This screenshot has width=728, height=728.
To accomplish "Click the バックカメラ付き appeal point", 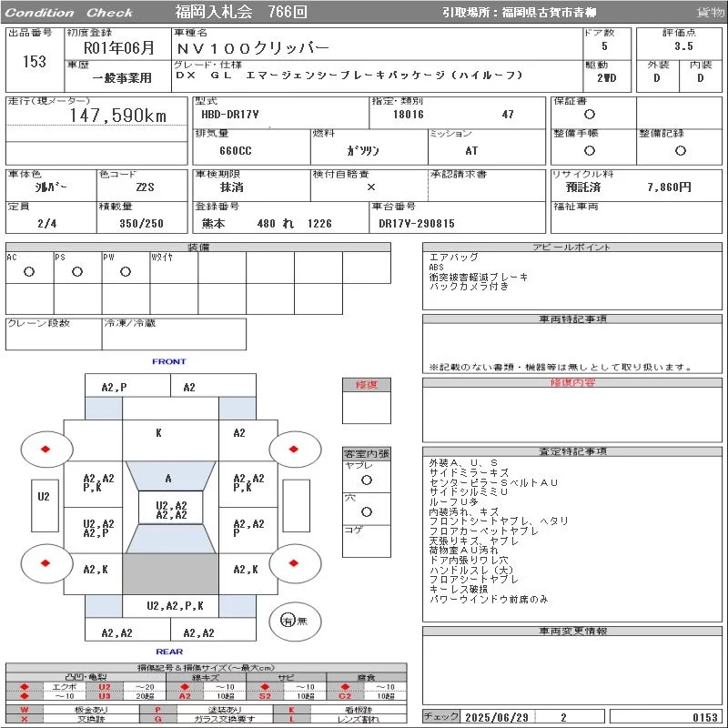I will (469, 286).
